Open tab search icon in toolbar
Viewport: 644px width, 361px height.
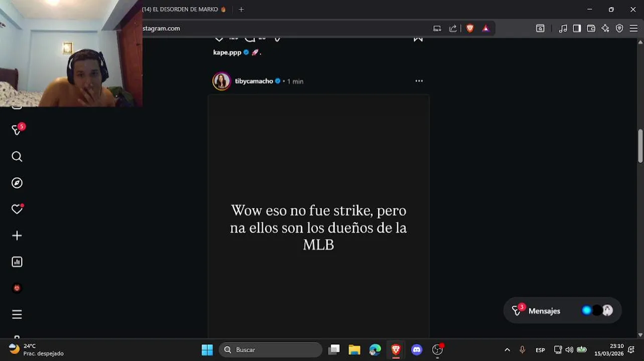540,29
